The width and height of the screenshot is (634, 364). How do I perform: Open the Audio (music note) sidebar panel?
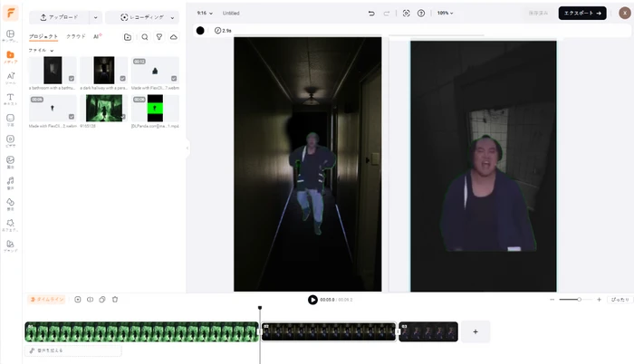(x=10, y=182)
